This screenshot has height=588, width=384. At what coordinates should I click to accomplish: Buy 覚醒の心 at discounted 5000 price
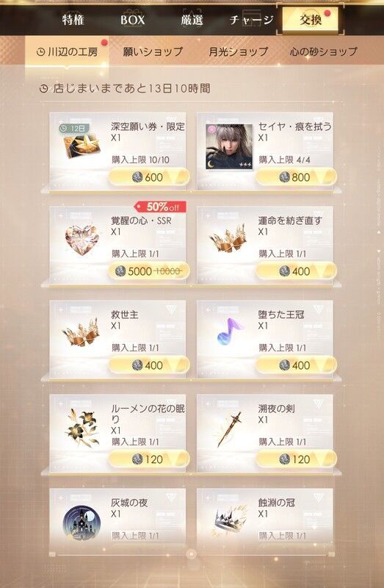tap(149, 271)
